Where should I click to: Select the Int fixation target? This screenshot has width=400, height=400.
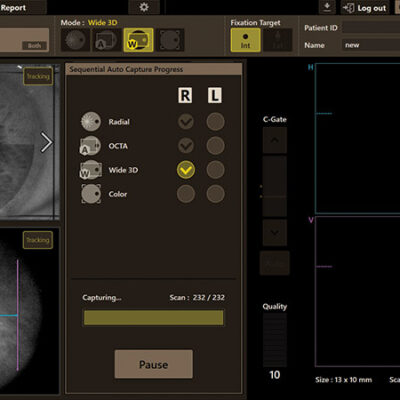coord(245,40)
